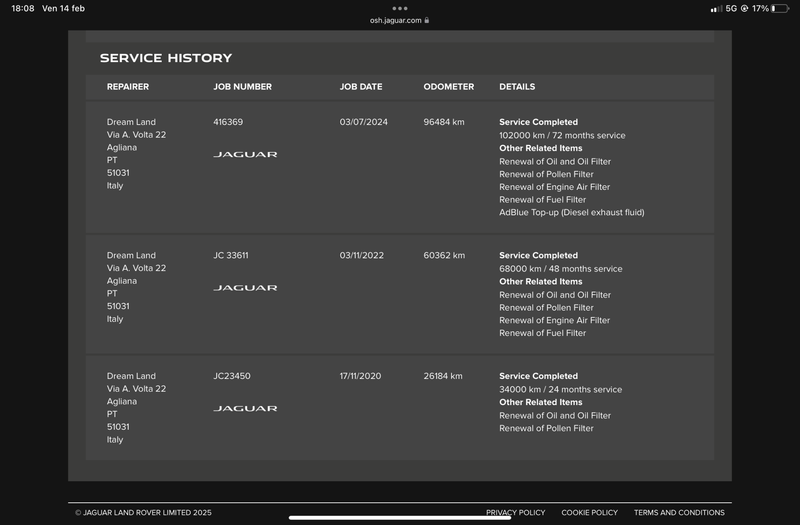The width and height of the screenshot is (800, 525).
Task: Select the Details column header
Action: pos(517,87)
